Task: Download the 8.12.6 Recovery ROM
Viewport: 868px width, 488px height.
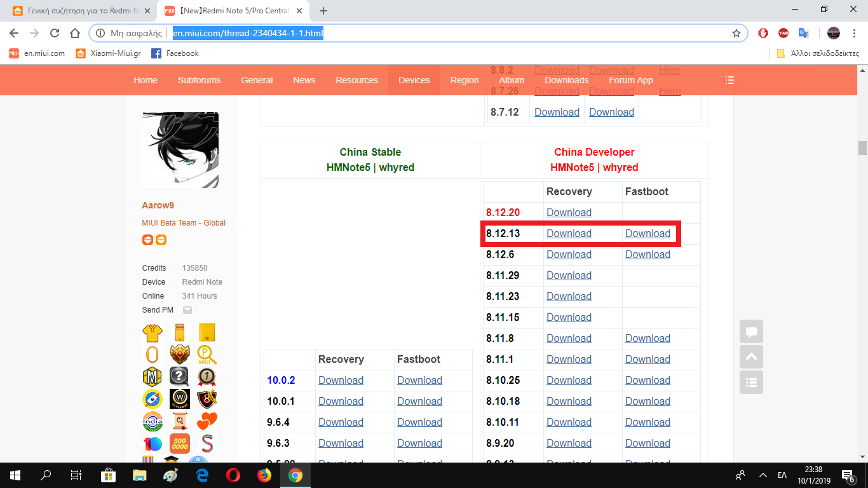Action: [x=569, y=254]
